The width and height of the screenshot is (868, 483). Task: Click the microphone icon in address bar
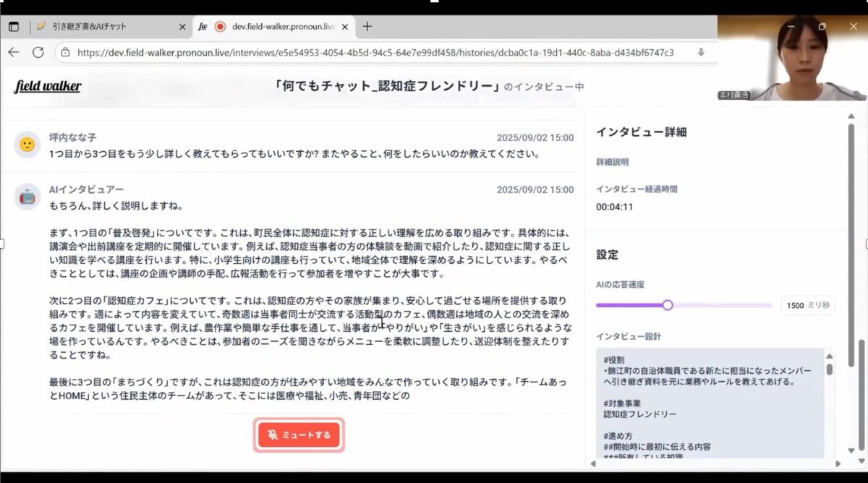click(x=701, y=52)
